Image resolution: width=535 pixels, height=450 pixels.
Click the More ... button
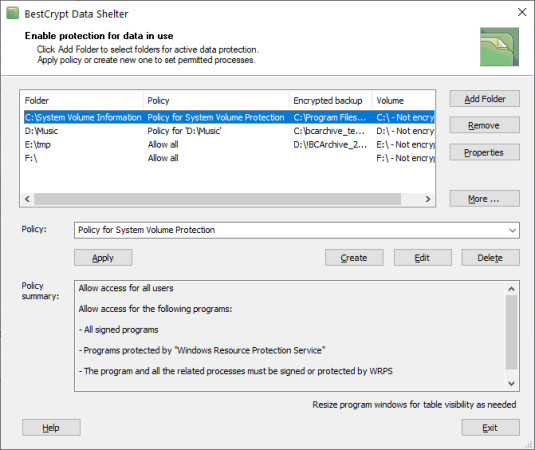(x=485, y=199)
